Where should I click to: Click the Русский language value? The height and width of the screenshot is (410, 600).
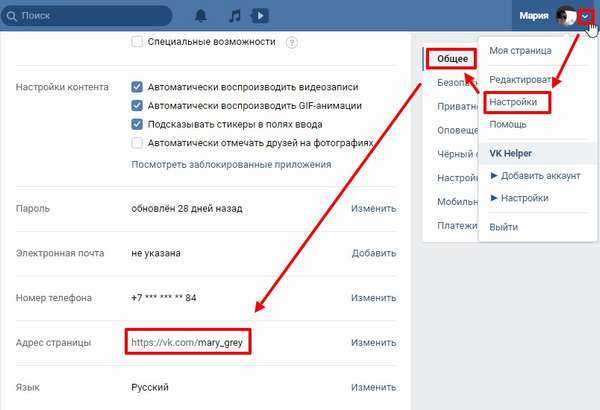(x=150, y=387)
